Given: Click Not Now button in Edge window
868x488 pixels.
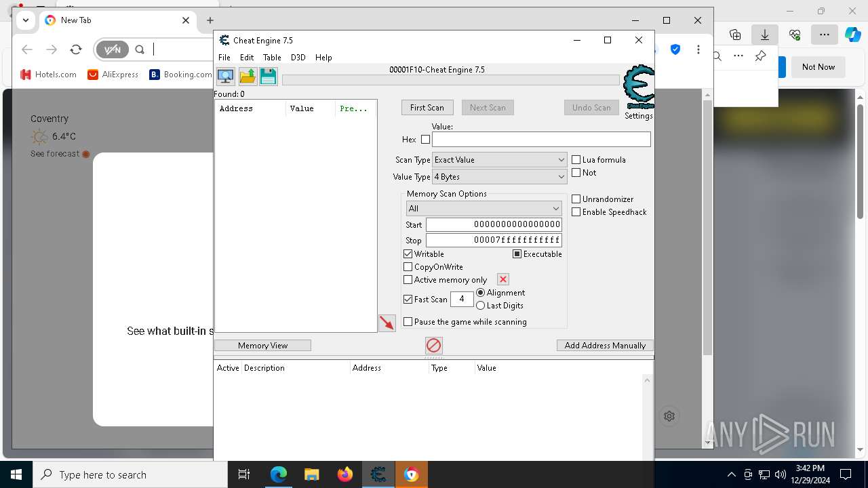Looking at the screenshot, I should pos(818,67).
